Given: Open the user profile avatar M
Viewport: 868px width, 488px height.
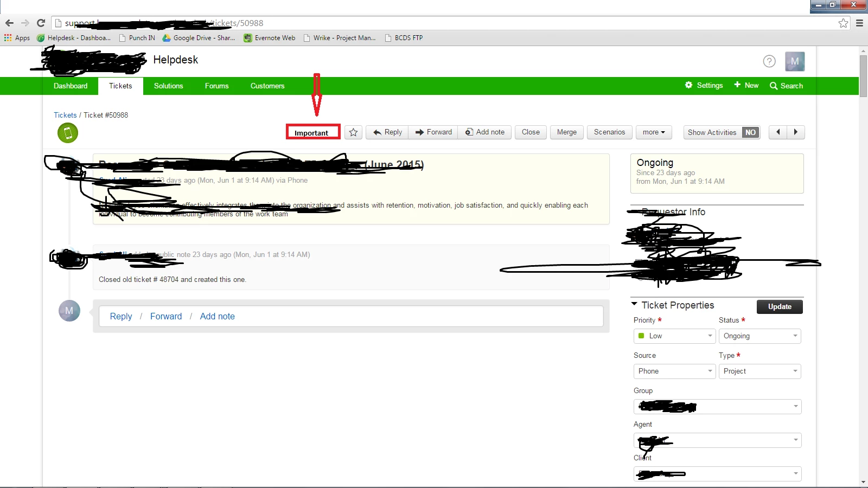Looking at the screenshot, I should click(795, 61).
